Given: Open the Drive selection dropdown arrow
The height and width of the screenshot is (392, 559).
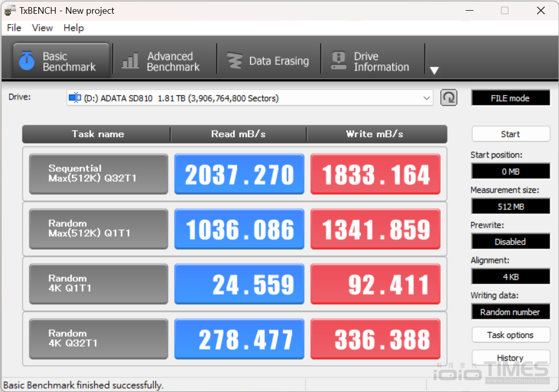Looking at the screenshot, I should pos(427,98).
